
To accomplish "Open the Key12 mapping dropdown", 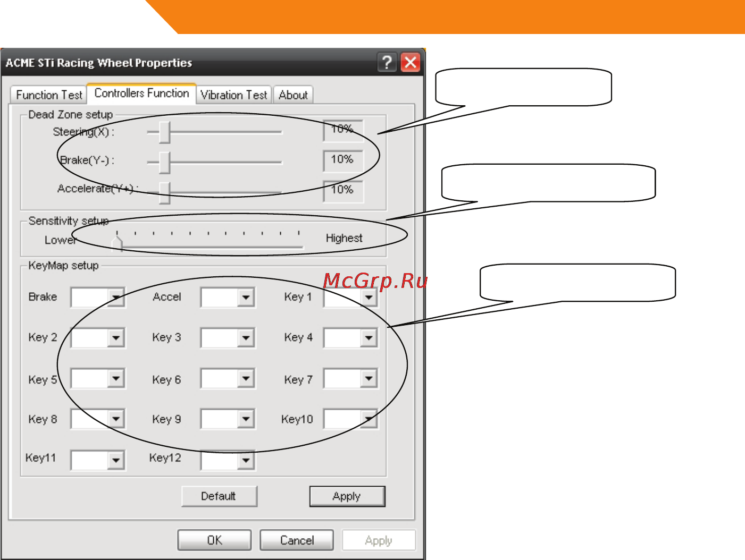I will pyautogui.click(x=245, y=460).
